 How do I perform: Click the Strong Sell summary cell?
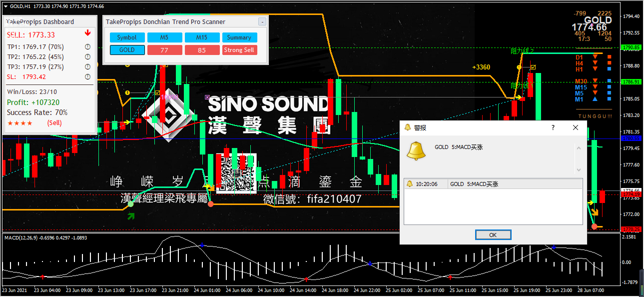click(239, 50)
